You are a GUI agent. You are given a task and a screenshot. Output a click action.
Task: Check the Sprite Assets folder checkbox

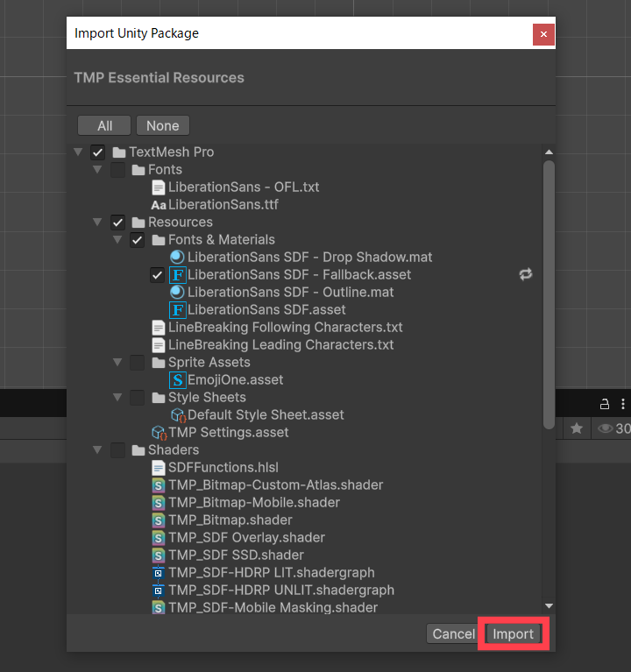click(138, 363)
